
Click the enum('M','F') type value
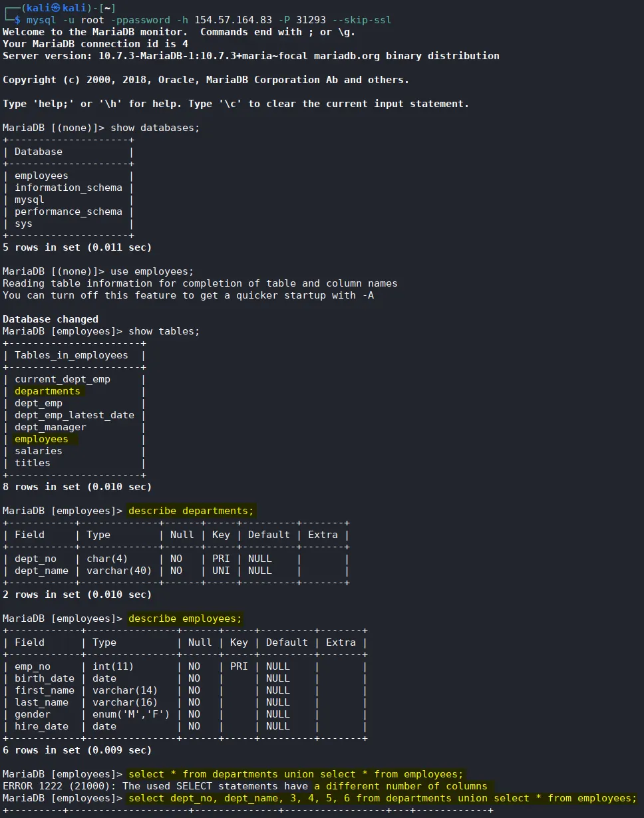tap(131, 714)
